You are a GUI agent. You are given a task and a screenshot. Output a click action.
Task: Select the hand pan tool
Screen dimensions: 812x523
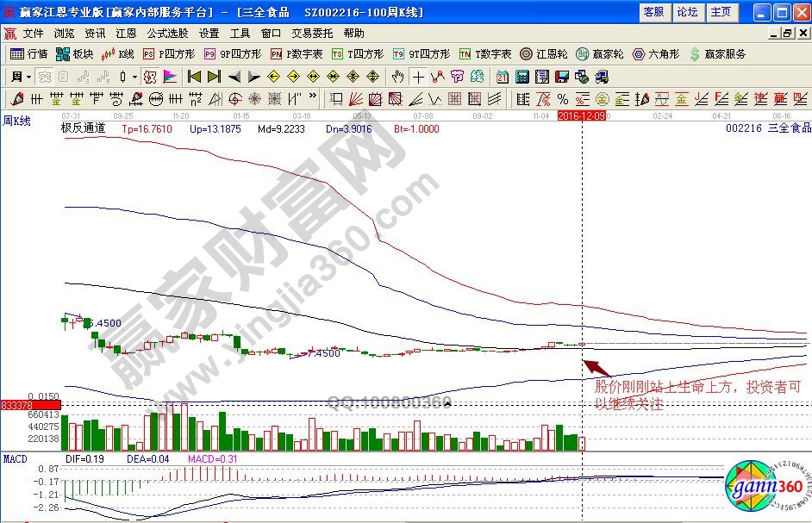pyautogui.click(x=397, y=76)
